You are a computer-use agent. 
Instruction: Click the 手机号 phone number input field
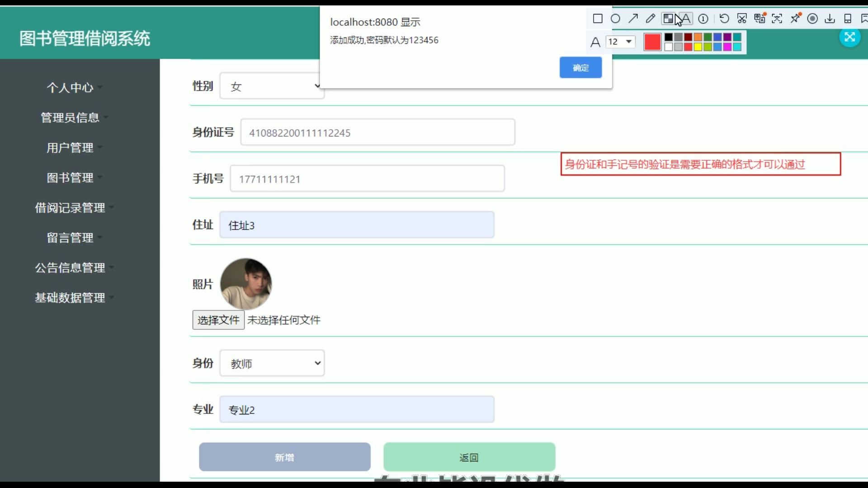368,178
